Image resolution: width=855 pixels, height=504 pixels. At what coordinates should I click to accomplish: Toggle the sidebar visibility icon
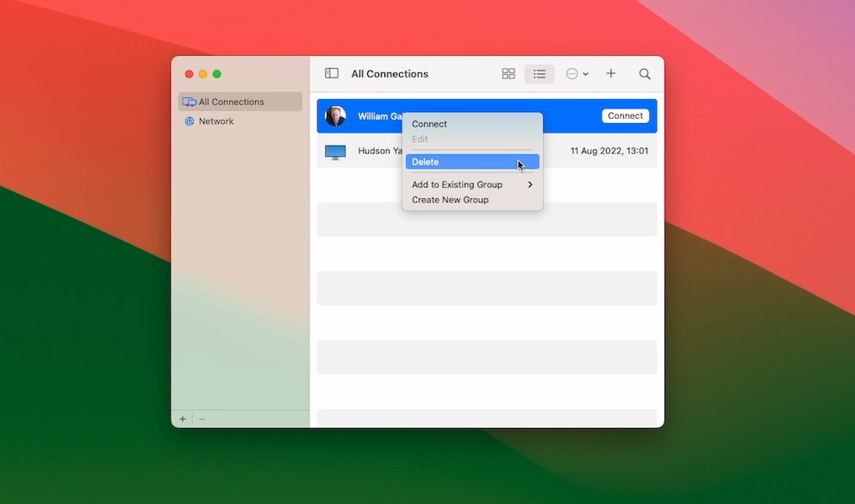click(332, 74)
